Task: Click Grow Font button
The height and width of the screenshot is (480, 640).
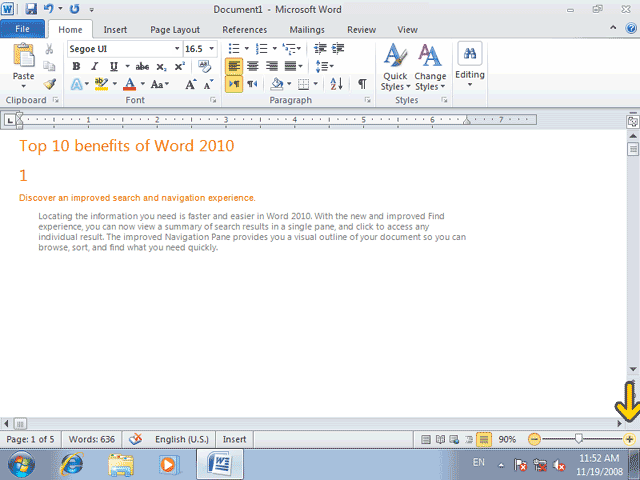Action: click(x=191, y=84)
